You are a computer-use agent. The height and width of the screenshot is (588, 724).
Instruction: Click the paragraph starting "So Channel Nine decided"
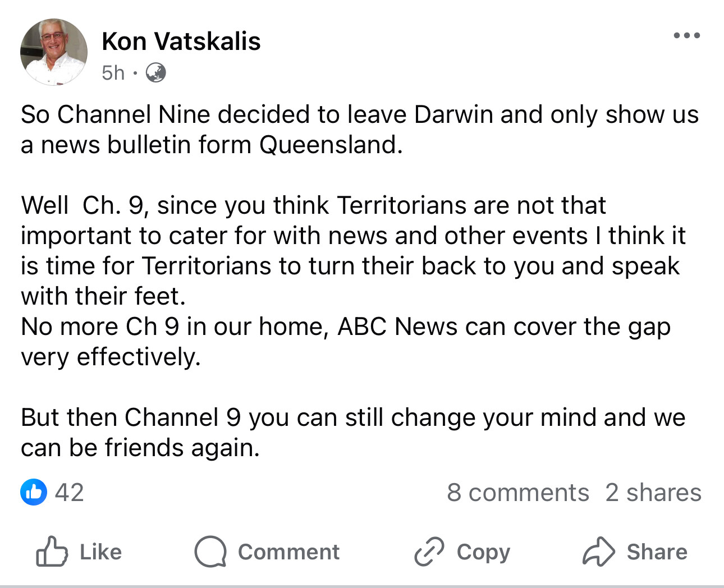(x=359, y=130)
